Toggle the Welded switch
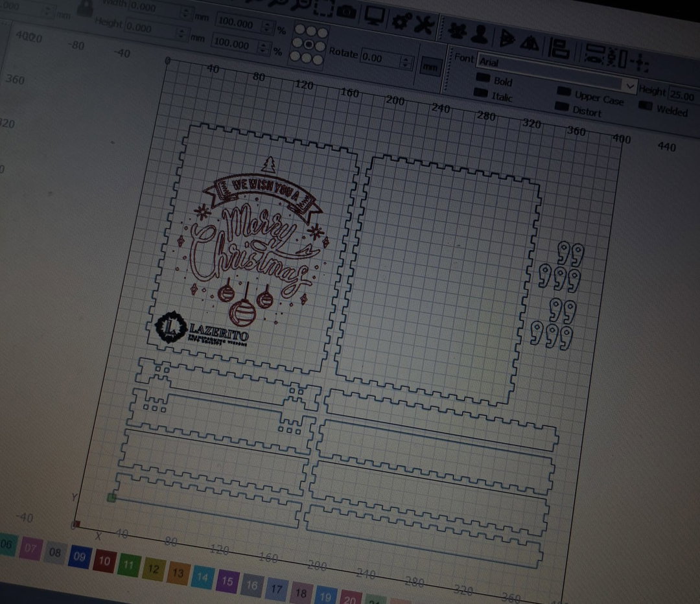 coord(646,106)
